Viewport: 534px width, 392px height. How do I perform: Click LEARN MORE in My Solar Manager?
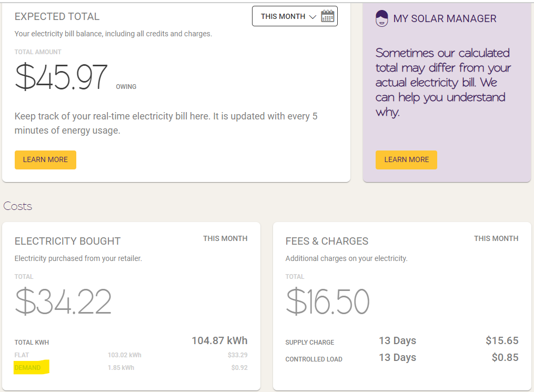click(x=406, y=160)
